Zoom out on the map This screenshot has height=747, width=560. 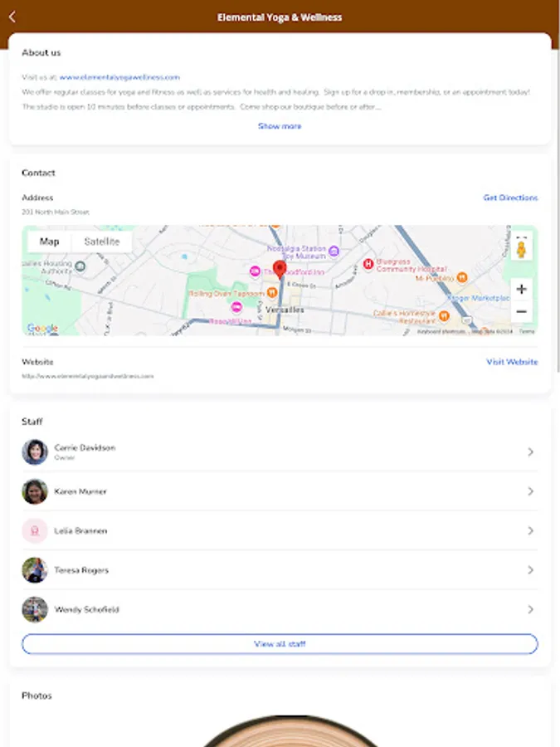[522, 311]
